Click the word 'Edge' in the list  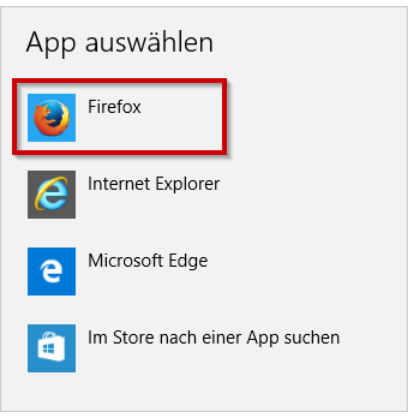(x=188, y=261)
